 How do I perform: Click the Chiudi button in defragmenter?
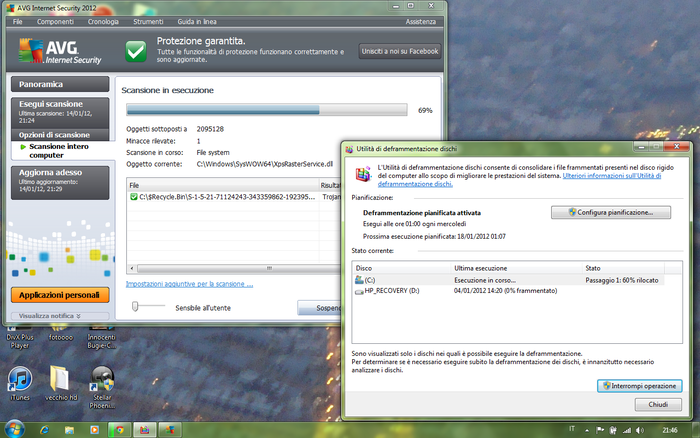click(658, 405)
